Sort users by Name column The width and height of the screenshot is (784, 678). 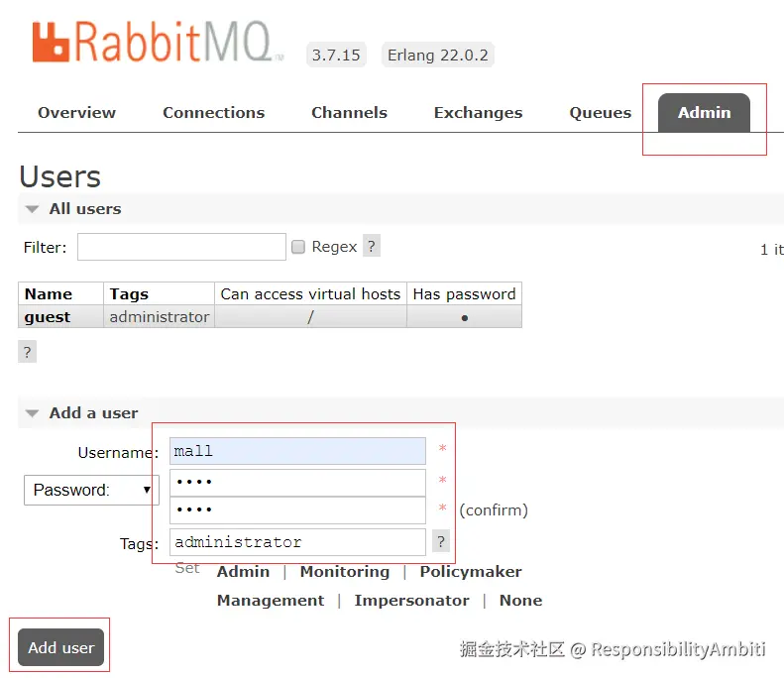pos(49,294)
